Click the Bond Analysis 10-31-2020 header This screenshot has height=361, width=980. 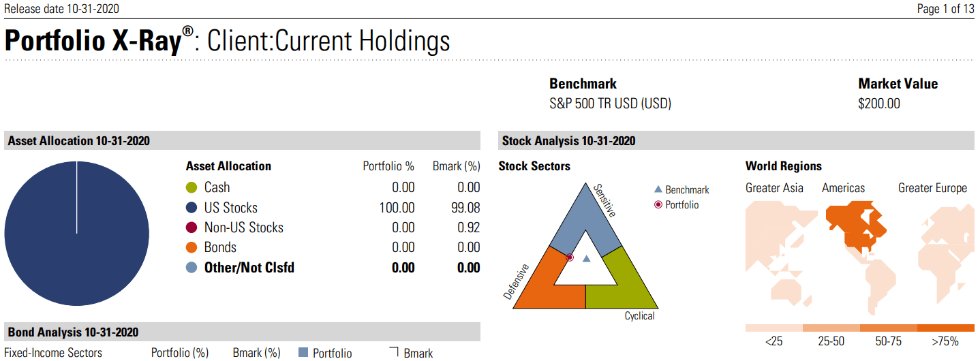click(73, 332)
